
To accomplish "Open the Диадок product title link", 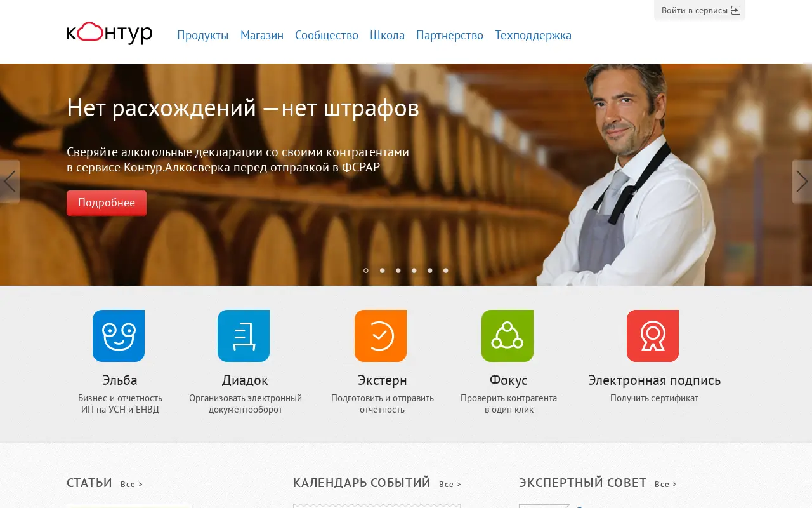I will 245,380.
